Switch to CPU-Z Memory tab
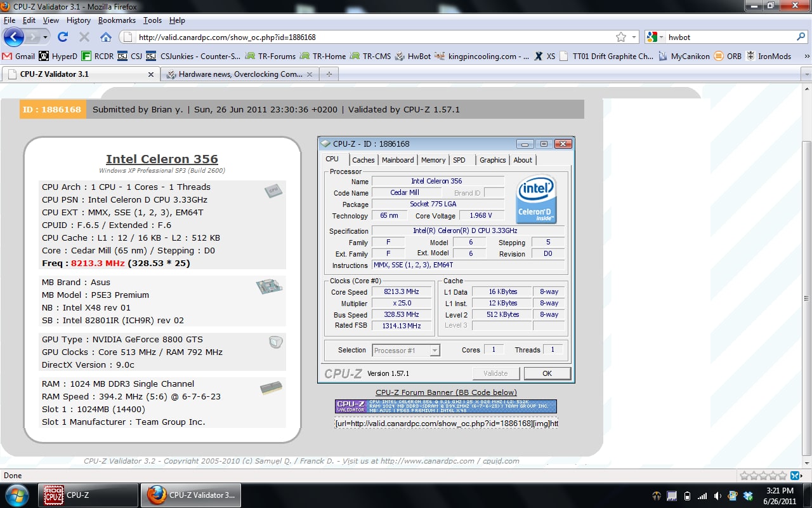812x508 pixels. [x=433, y=160]
